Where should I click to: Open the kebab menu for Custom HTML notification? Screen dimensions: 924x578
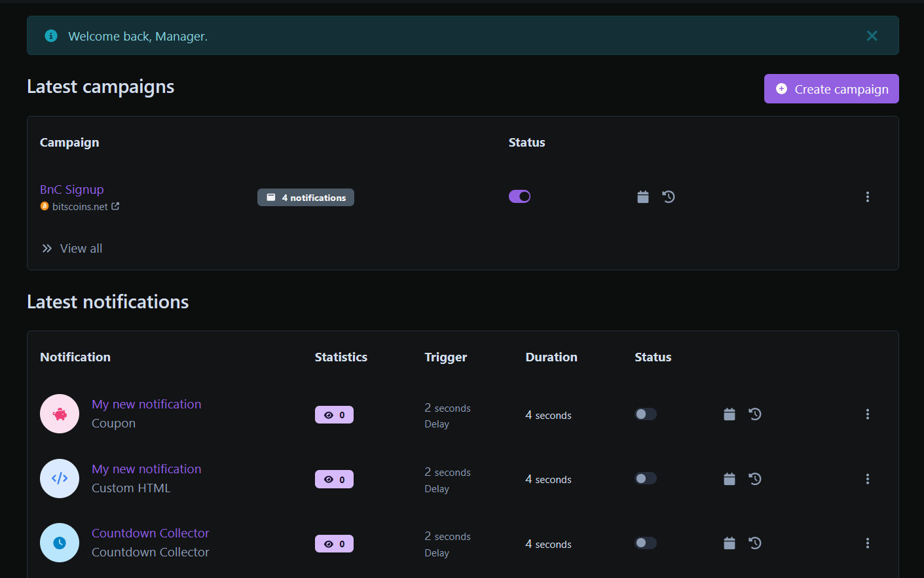coord(867,479)
